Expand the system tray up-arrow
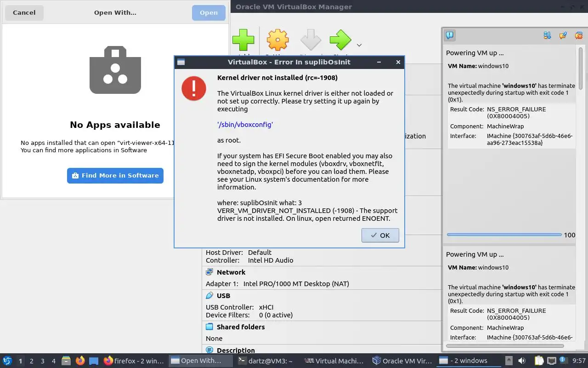 [x=509, y=361]
